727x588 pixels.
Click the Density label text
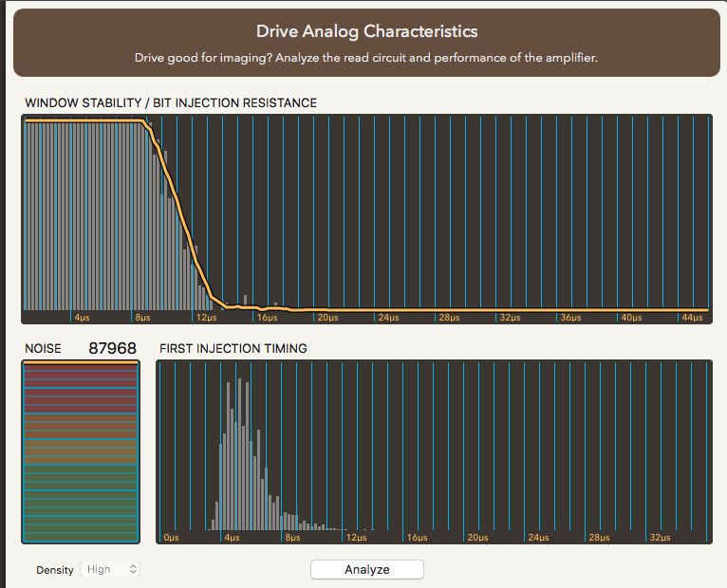tap(55, 570)
